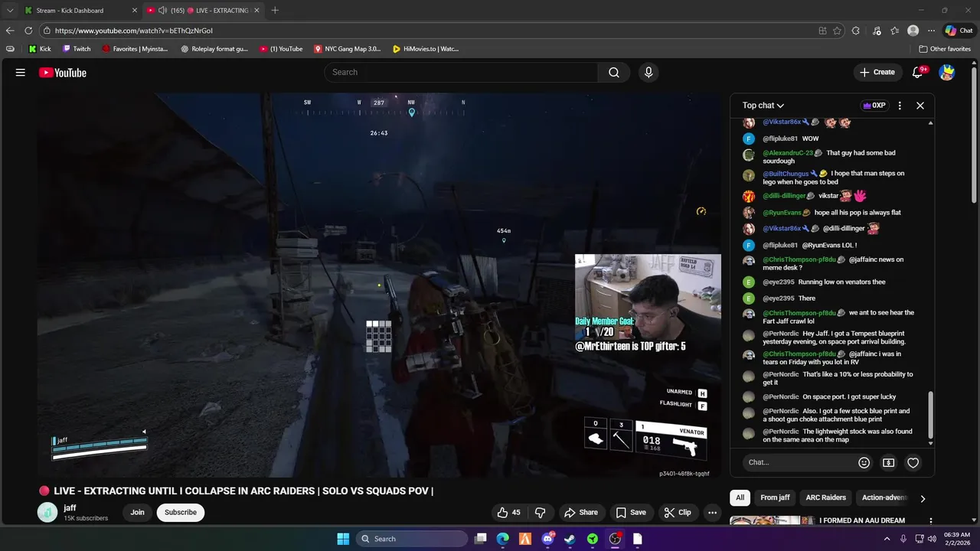
Task: Show hidden system tray icons chevron
Action: (887, 539)
